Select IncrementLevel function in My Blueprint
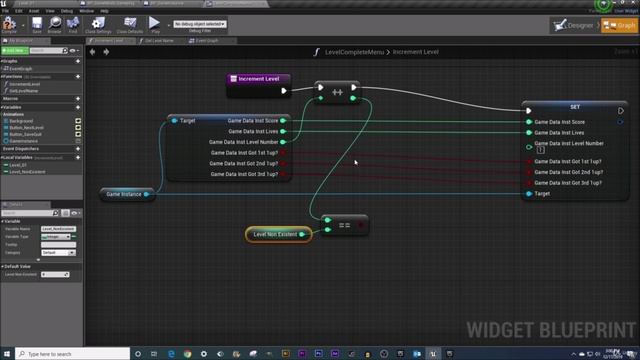Screen dimensions: 640x360 click(24, 84)
